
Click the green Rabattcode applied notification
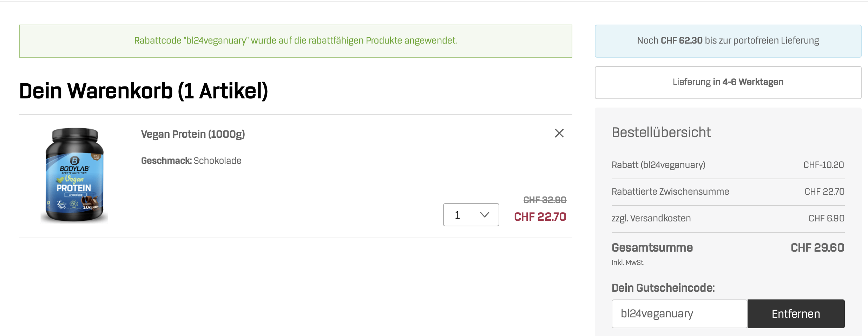(x=295, y=41)
